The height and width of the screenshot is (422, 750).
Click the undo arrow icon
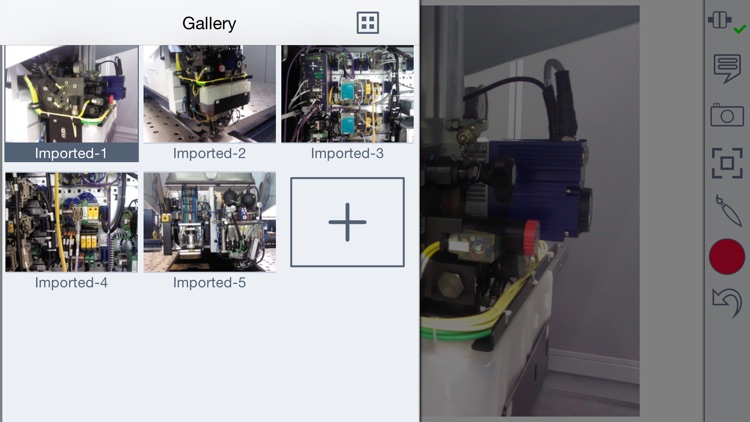727,302
